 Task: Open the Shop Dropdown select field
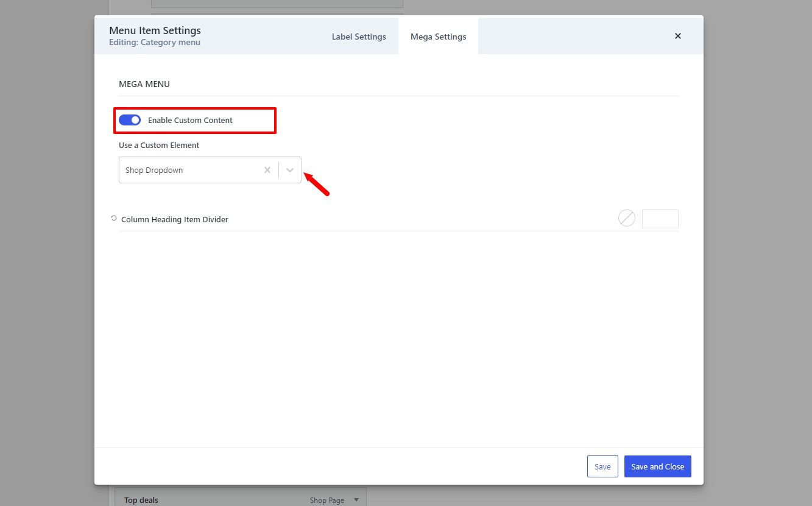pos(210,170)
